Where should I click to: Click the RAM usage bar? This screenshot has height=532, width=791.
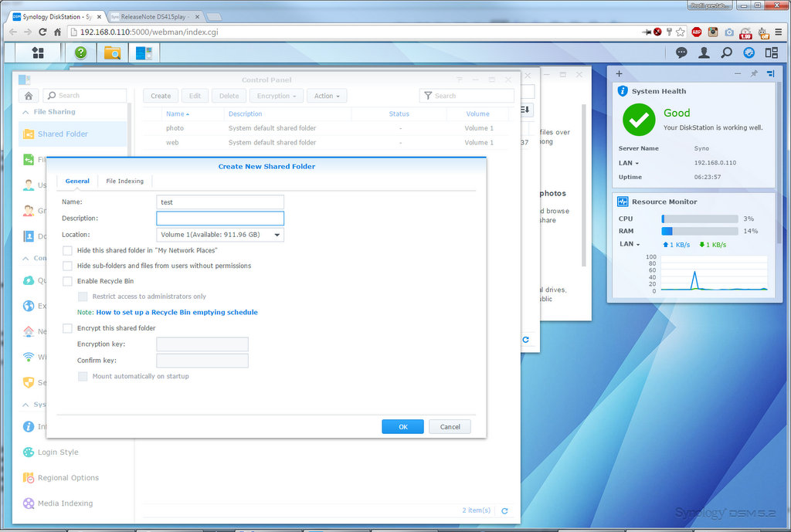click(x=700, y=231)
